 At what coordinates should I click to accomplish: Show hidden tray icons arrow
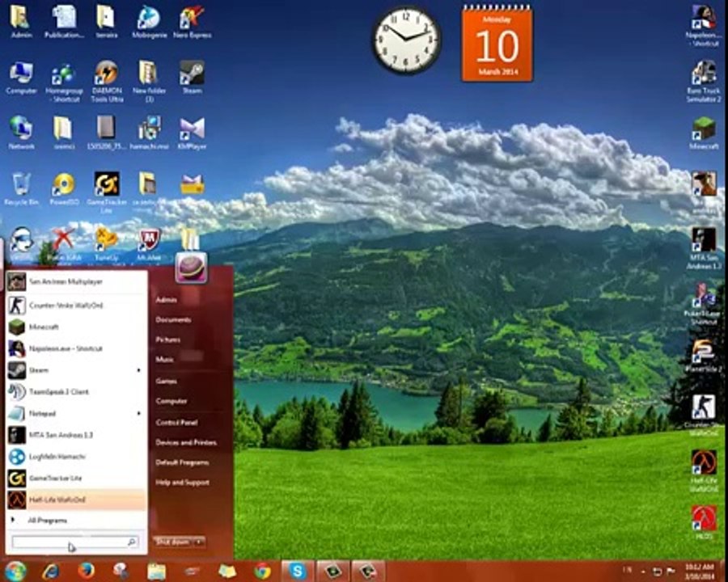coord(643,571)
